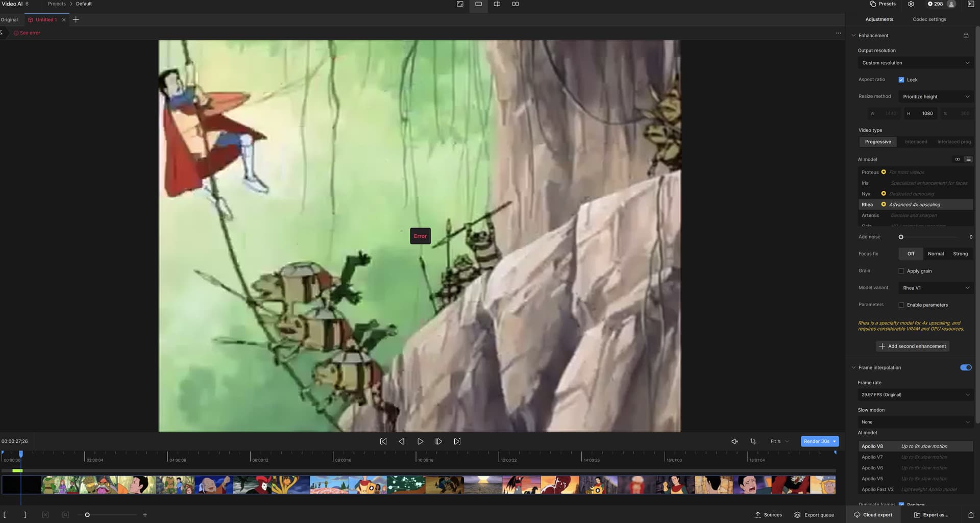Click the timeline zoom slider handle
Screen dimensions: 980x523
(87, 515)
